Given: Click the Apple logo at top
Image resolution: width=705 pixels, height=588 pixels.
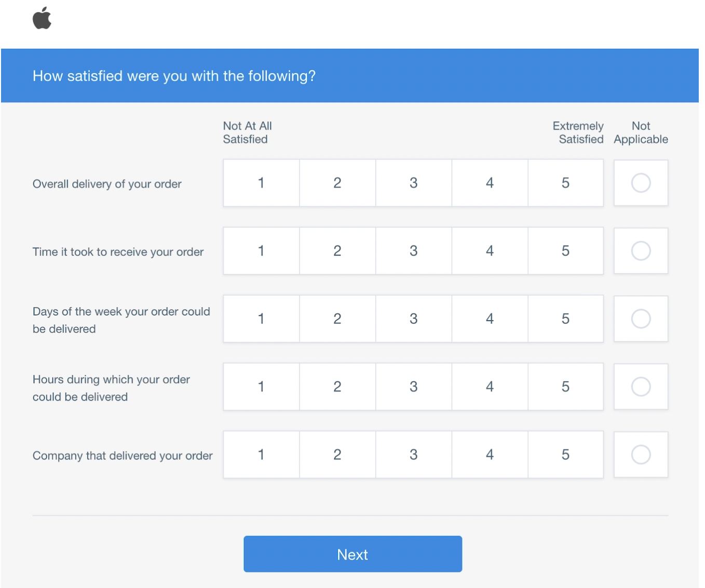Looking at the screenshot, I should point(42,18).
